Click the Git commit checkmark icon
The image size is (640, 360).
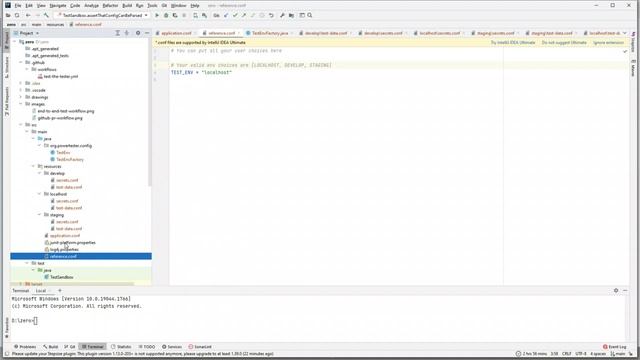click(x=235, y=15)
